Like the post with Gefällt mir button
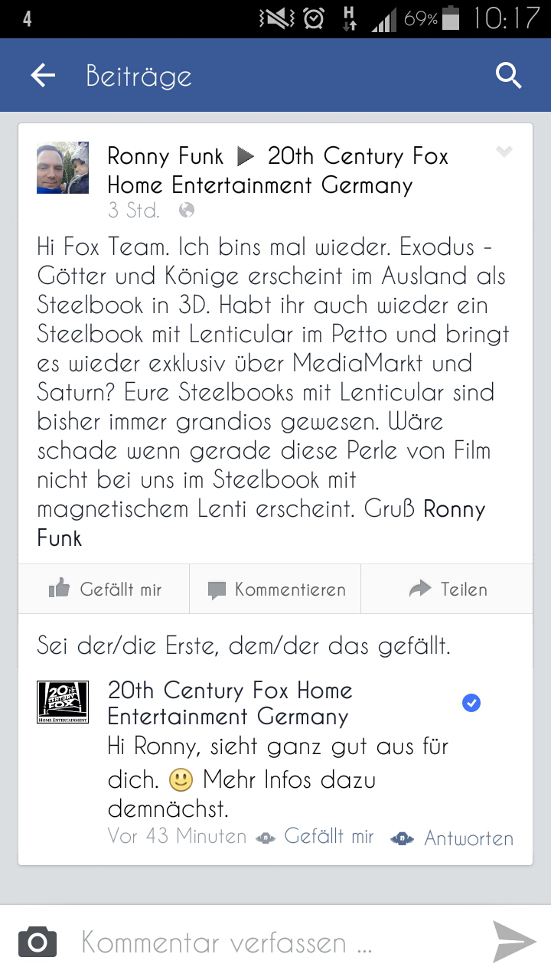 pos(104,589)
